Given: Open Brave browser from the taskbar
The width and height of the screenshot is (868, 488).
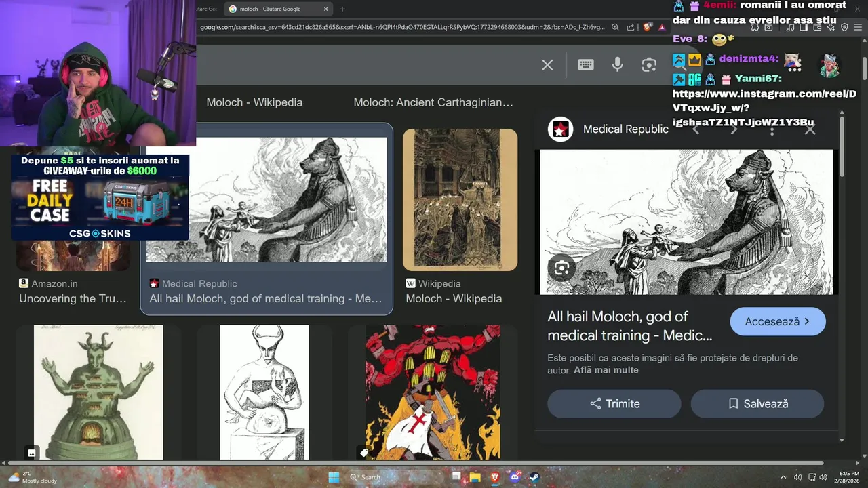Looking at the screenshot, I should [494, 477].
